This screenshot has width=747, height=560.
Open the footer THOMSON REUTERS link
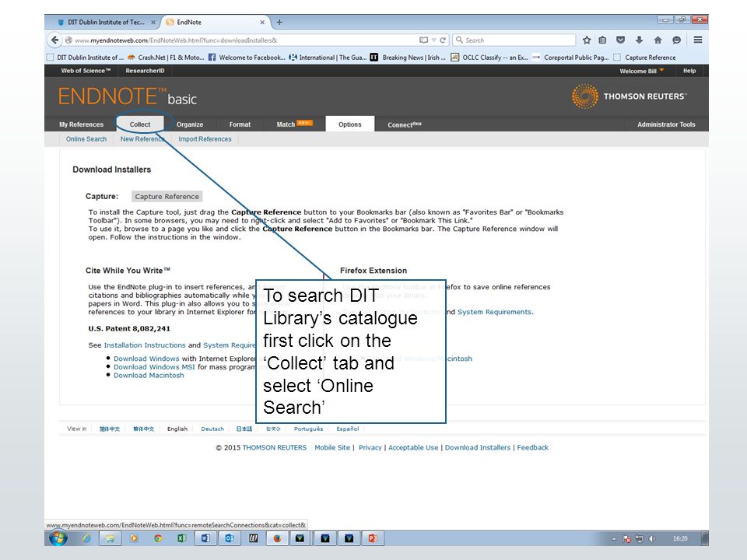tap(275, 448)
